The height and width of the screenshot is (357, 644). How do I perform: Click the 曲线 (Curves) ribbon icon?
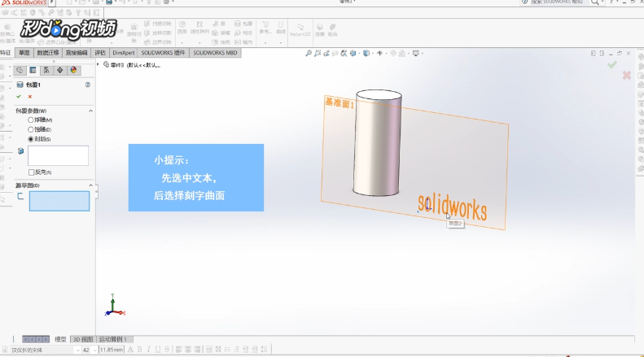pos(281,28)
